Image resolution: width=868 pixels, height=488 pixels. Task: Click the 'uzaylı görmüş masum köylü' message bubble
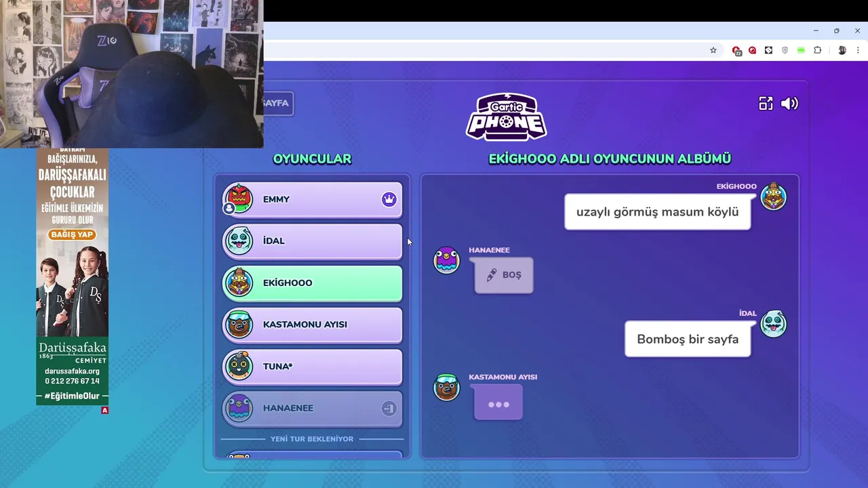click(657, 212)
